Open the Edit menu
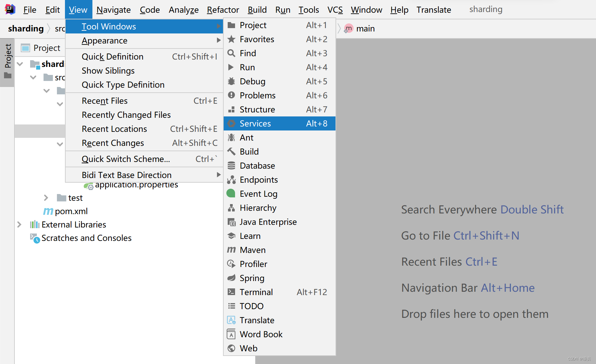Image resolution: width=596 pixels, height=364 pixels. 53,10
